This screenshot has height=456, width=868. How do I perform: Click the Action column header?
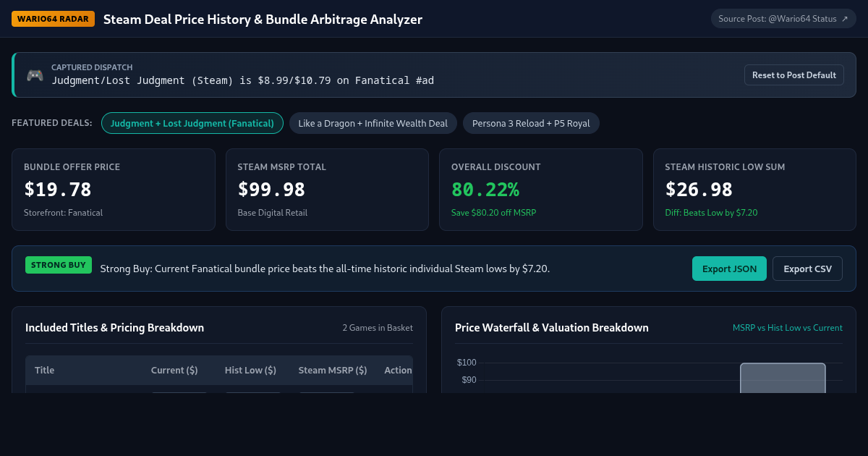(398, 370)
